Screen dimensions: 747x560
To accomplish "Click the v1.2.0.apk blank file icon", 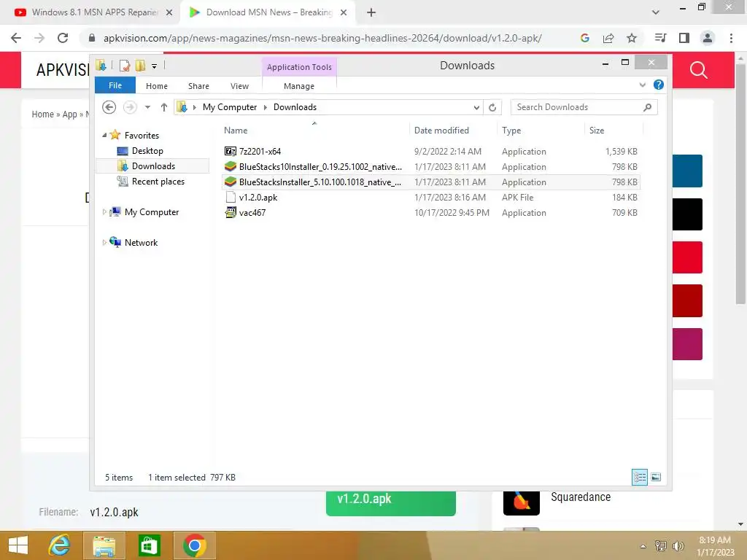I will [230, 197].
